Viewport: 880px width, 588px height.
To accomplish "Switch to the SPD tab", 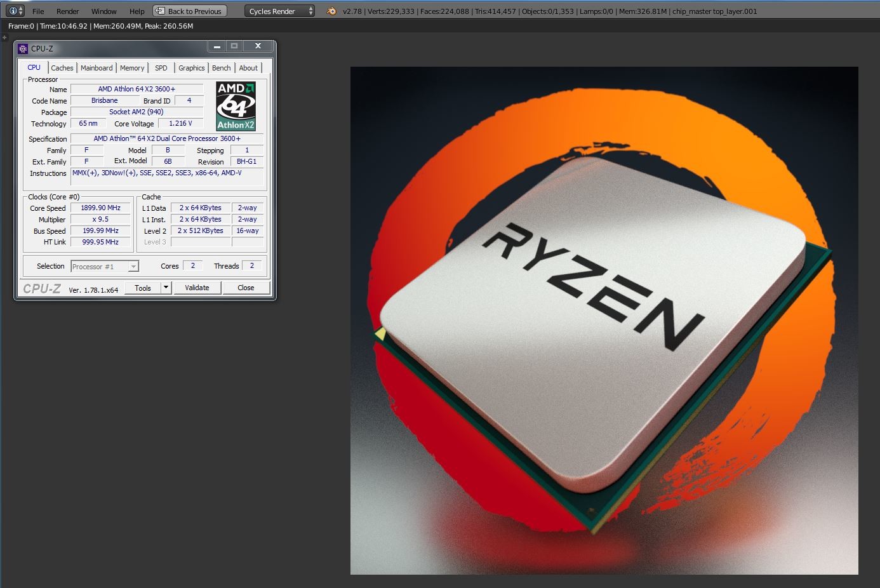I will tap(161, 68).
